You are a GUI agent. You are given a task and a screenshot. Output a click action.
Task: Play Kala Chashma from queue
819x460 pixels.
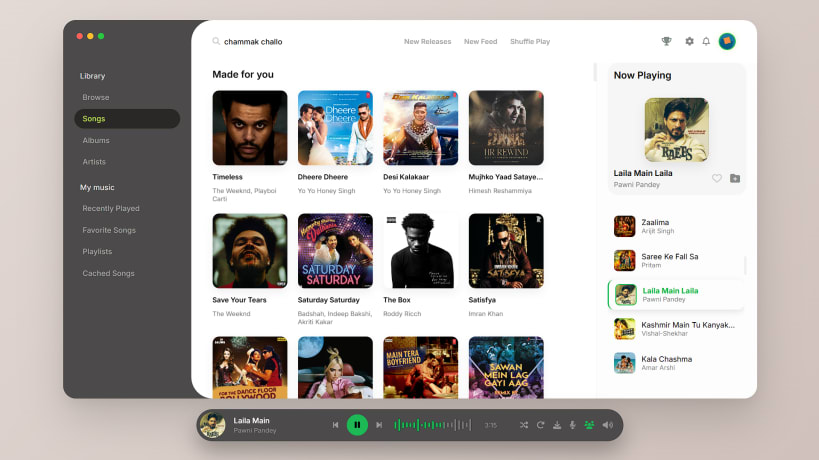point(676,363)
